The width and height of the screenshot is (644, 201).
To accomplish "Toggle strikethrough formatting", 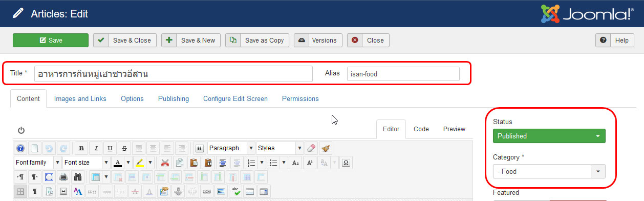I will coord(124,148).
